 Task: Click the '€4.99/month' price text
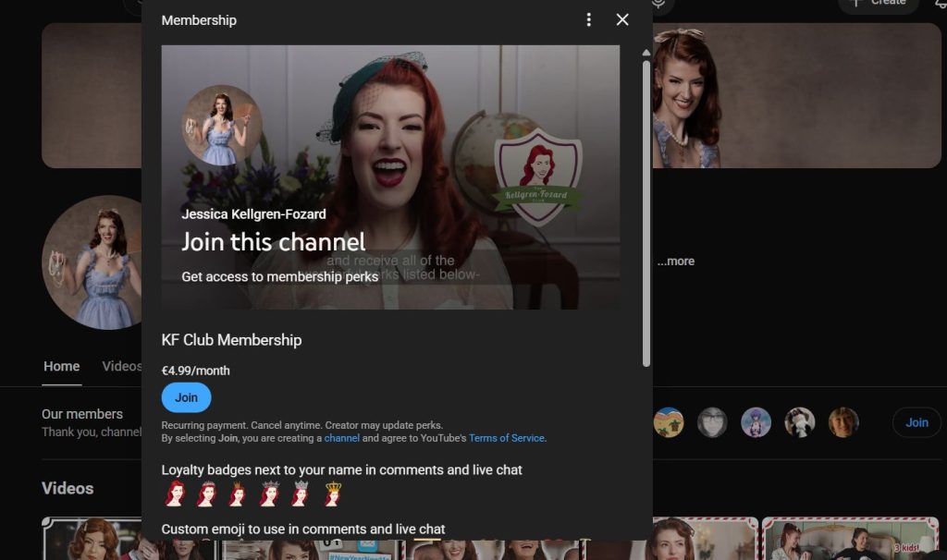click(x=196, y=371)
